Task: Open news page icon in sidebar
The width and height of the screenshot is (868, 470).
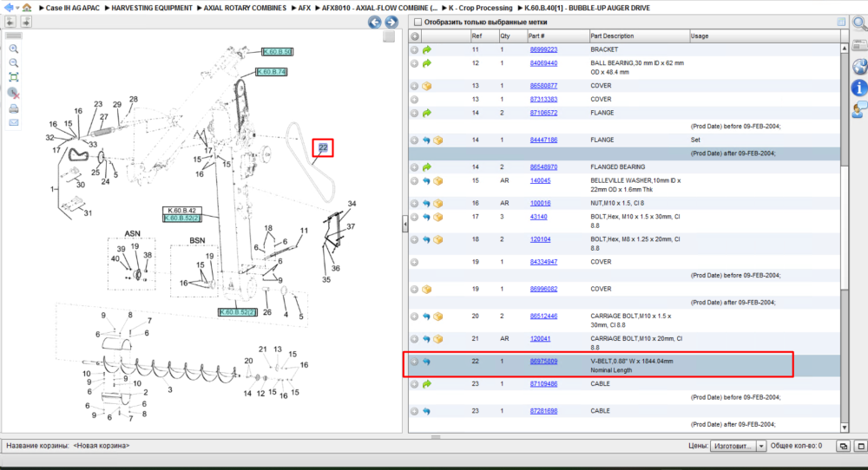Action: [x=859, y=45]
